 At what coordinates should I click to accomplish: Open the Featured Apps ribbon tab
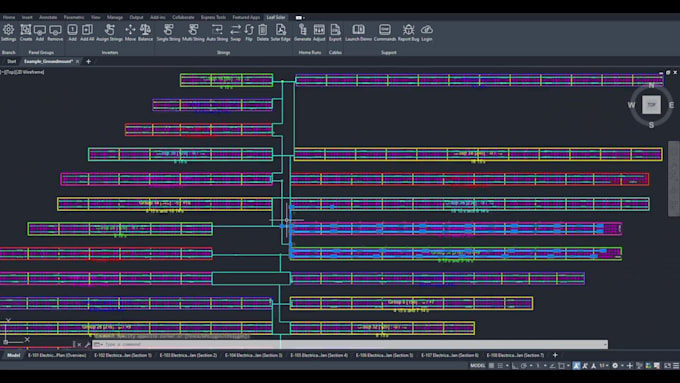tap(246, 17)
